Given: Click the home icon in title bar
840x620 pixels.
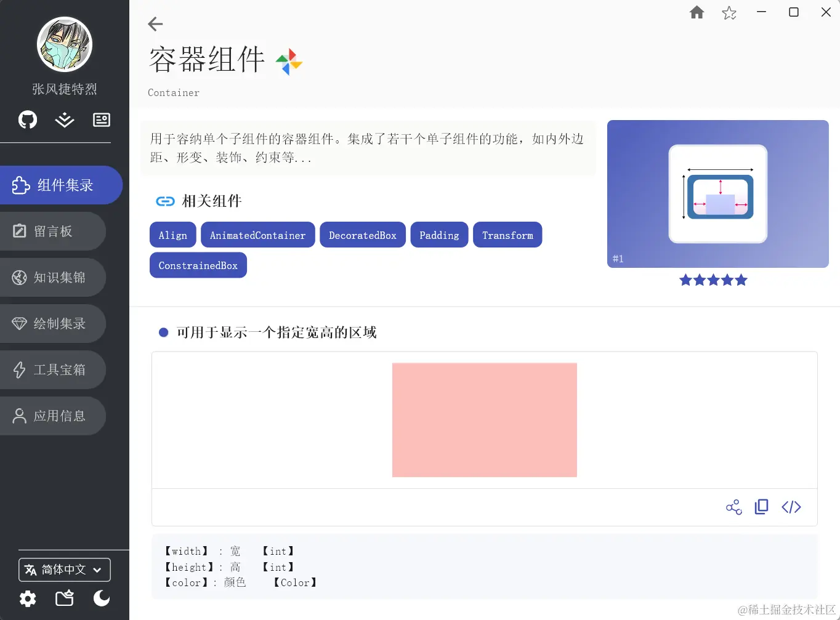Looking at the screenshot, I should coord(697,12).
